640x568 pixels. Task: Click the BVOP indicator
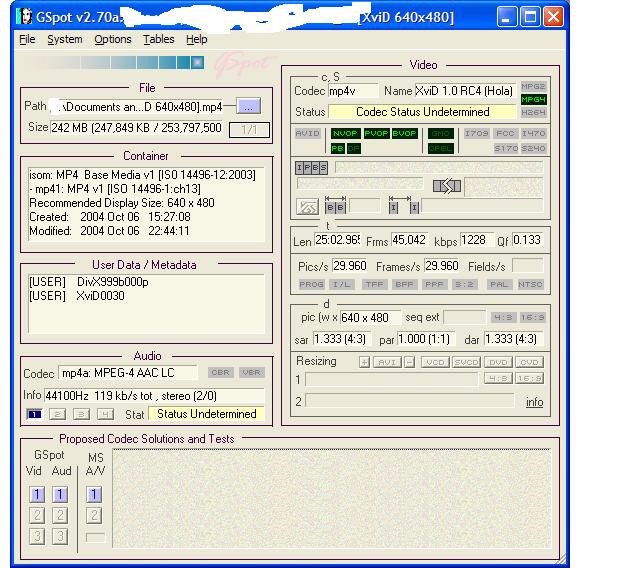tap(404, 133)
